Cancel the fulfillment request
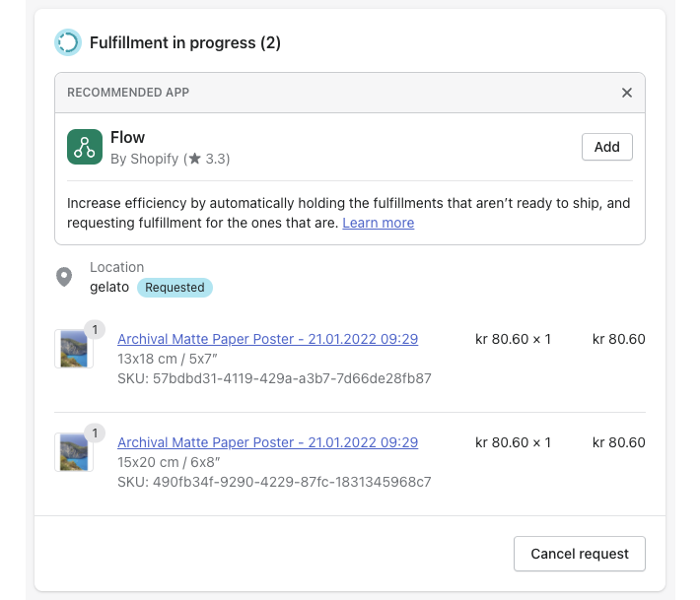The image size is (700, 600). coord(580,554)
